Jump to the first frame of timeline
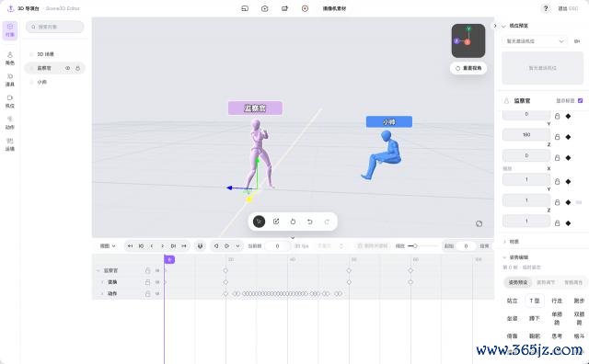This screenshot has width=589, height=364. tap(130, 246)
